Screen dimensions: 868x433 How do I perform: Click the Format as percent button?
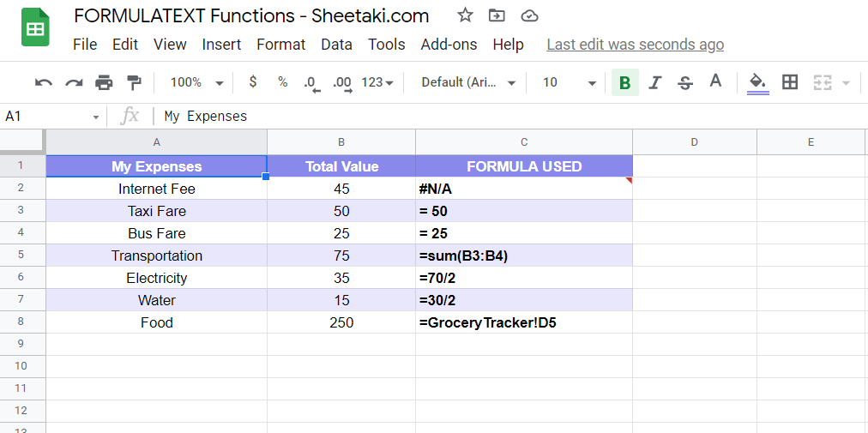pos(282,82)
